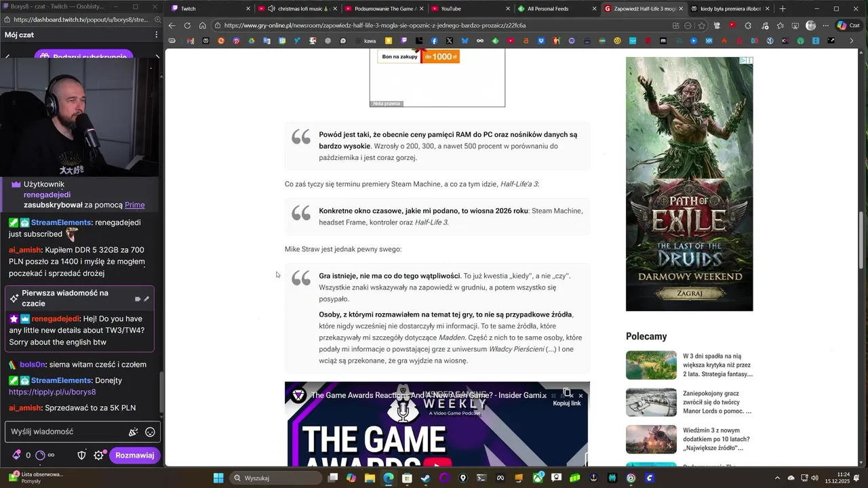
Task: Open the moderation shield icon
Action: pyautogui.click(x=82, y=455)
